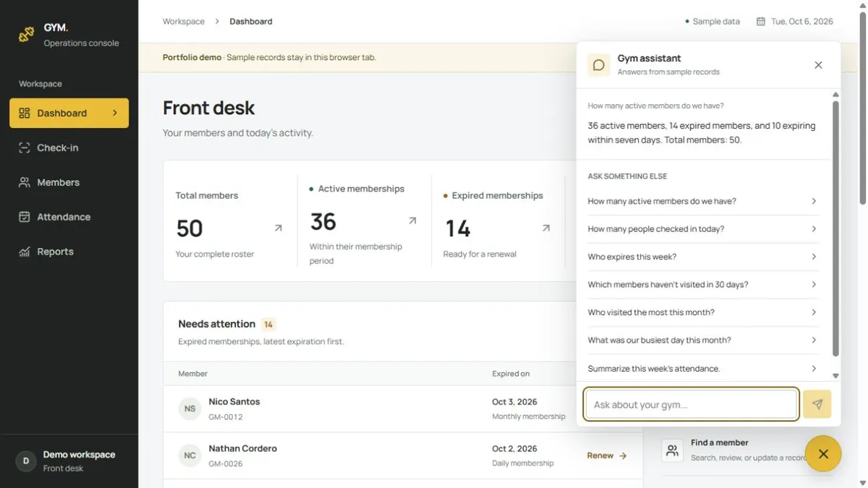
Task: Click the Reports chart icon
Action: [x=25, y=252]
